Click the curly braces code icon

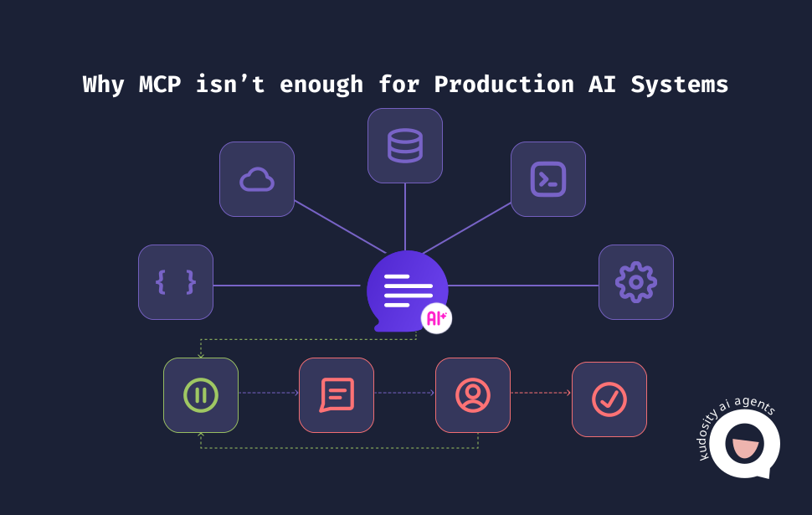point(176,282)
